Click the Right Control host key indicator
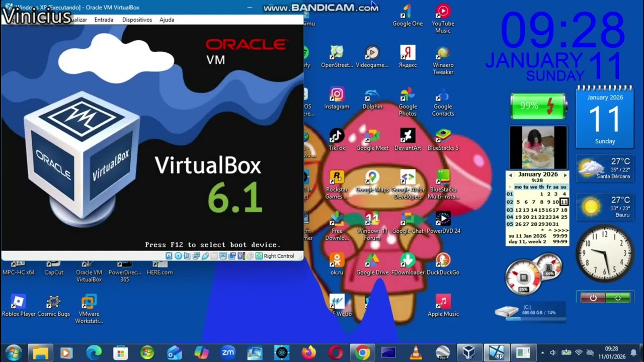Viewport: 644px width, 362px height. (275, 256)
